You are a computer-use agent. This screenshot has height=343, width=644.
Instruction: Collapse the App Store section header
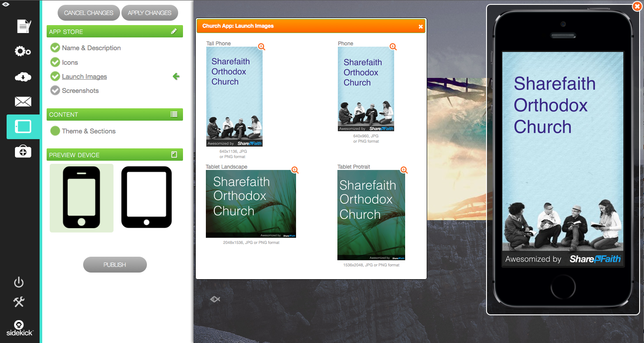(115, 31)
